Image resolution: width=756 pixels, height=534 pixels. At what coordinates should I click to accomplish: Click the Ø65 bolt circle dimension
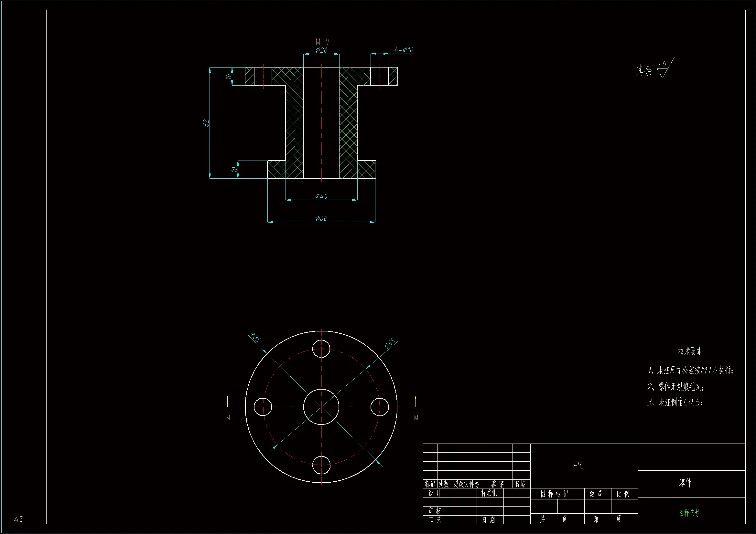coord(390,343)
